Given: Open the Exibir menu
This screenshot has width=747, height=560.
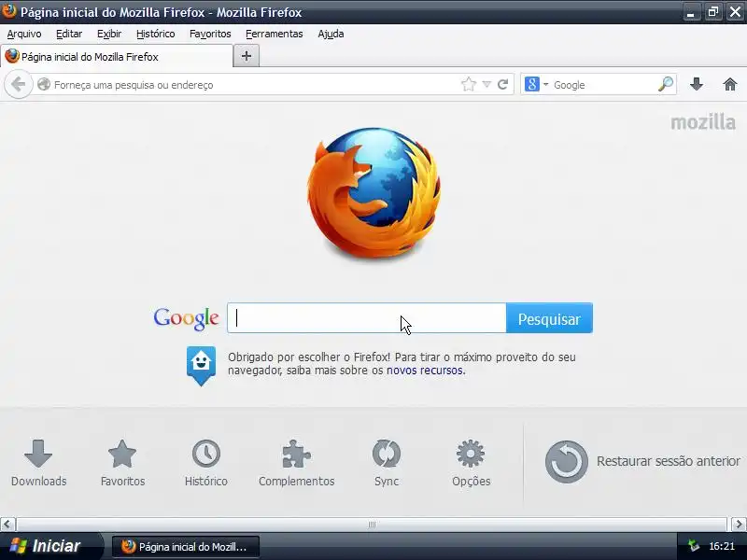Looking at the screenshot, I should tap(109, 34).
